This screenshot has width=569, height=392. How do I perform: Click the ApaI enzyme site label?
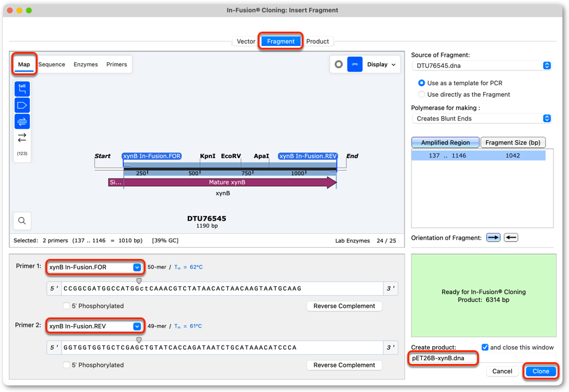point(261,156)
